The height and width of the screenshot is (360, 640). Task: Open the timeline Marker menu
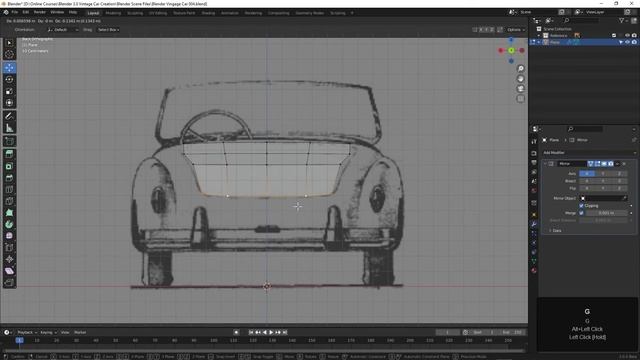pos(80,332)
